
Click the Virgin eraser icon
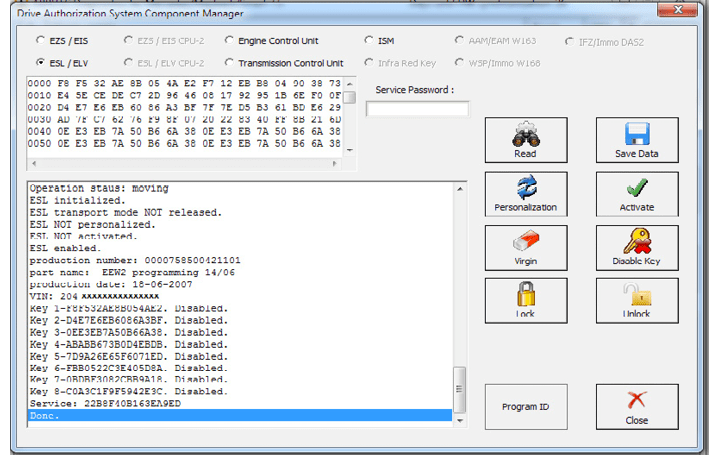pyautogui.click(x=525, y=242)
